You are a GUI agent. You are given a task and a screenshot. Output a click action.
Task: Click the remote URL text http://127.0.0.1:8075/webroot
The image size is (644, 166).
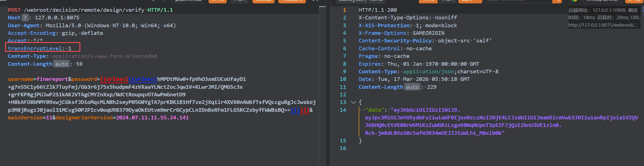602,25
